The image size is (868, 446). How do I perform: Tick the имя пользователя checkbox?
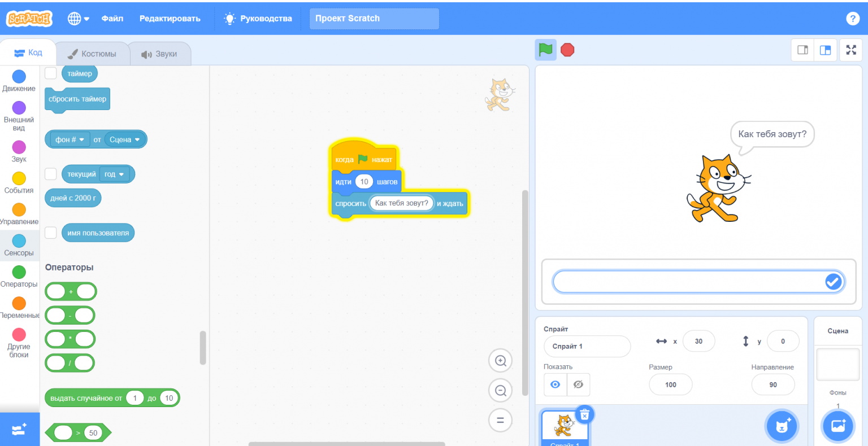(x=51, y=233)
